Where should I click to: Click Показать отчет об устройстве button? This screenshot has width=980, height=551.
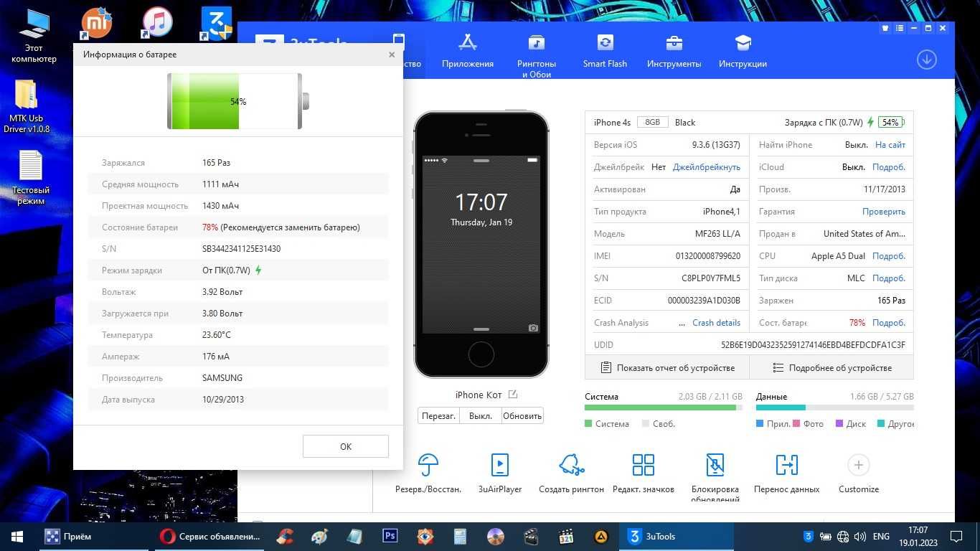coord(667,368)
